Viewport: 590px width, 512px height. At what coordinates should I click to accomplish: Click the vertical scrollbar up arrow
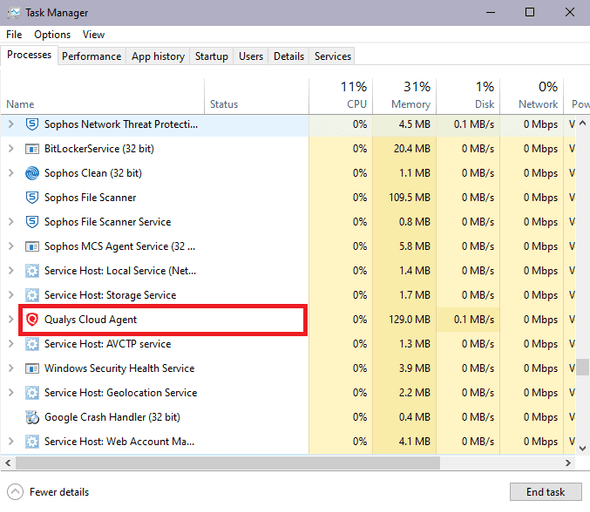582,123
